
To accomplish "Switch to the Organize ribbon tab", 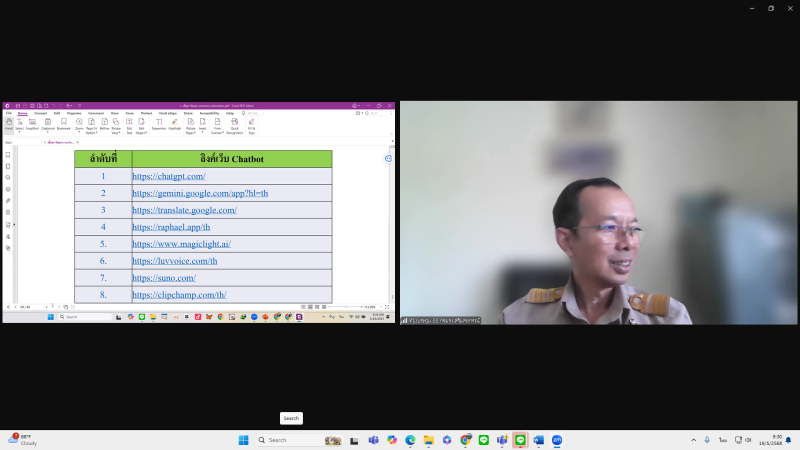I will tap(74, 113).
